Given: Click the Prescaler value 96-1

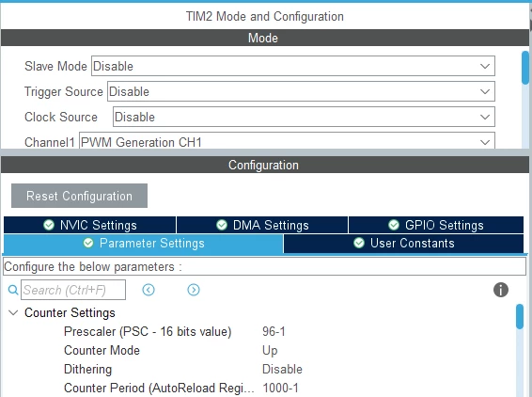Looking at the screenshot, I should coord(274,331).
